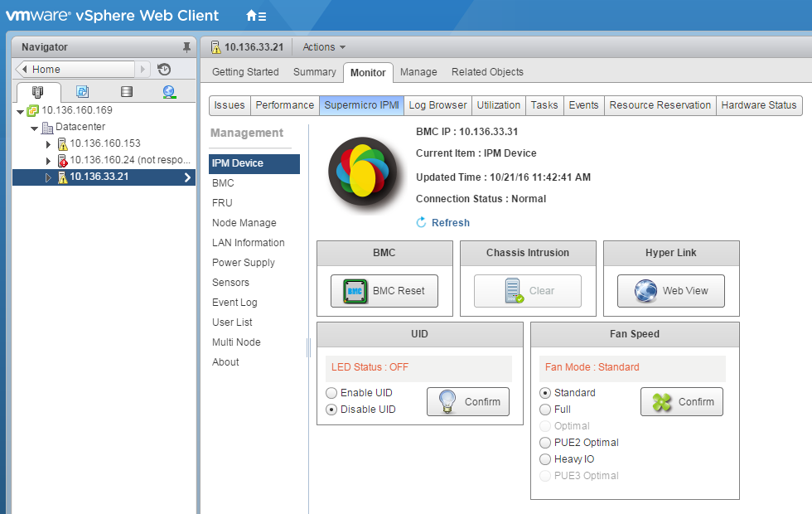Click the Refresh link
This screenshot has width=812, height=514.
(449, 222)
